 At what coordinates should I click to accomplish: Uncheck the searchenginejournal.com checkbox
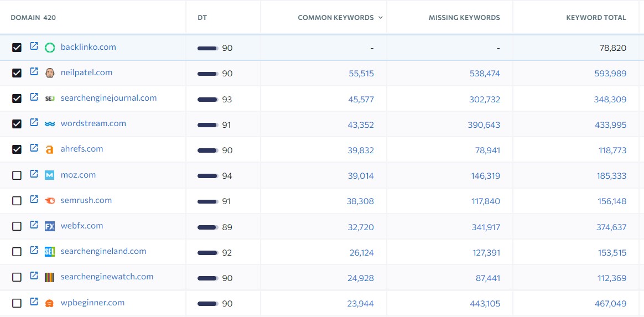tap(17, 98)
